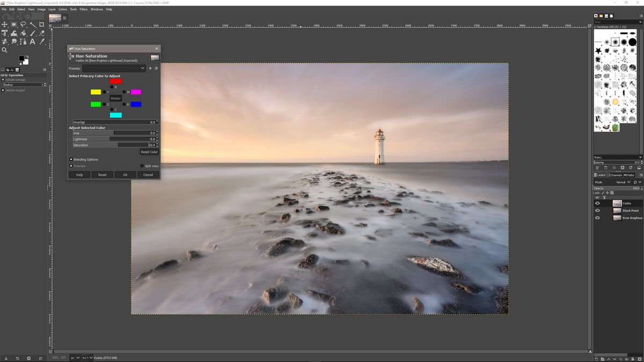644x362 pixels.
Task: Click the red primary color swatch
Action: [115, 82]
